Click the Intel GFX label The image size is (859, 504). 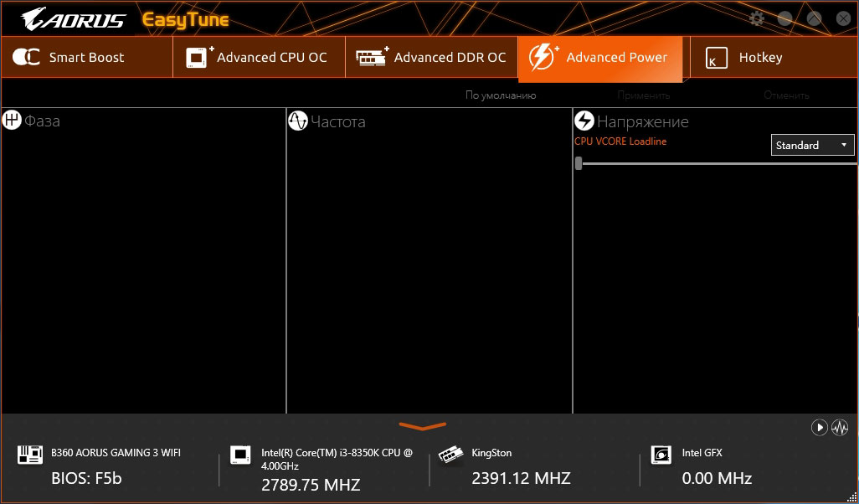point(702,453)
